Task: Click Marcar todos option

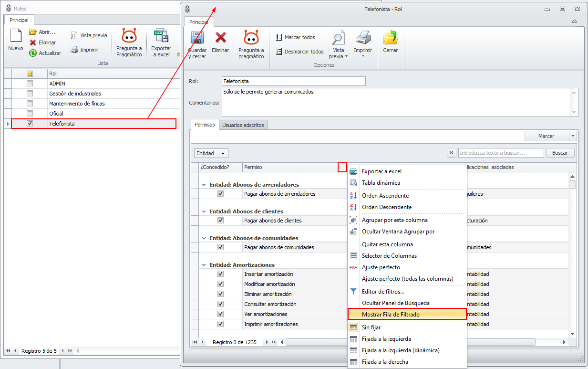Action: click(x=296, y=37)
